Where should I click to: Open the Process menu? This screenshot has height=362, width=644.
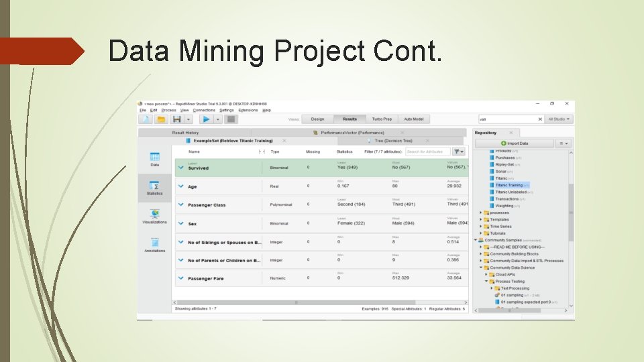(168, 111)
